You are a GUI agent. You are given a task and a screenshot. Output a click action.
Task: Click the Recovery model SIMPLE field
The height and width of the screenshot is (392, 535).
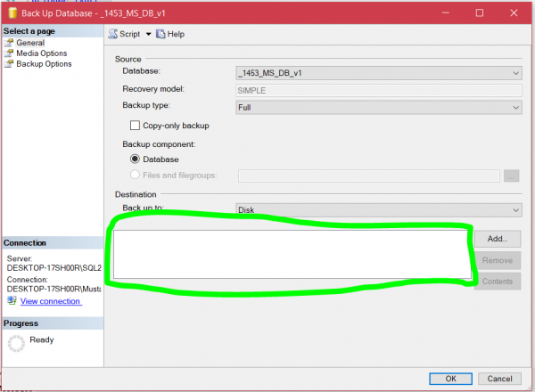[379, 90]
